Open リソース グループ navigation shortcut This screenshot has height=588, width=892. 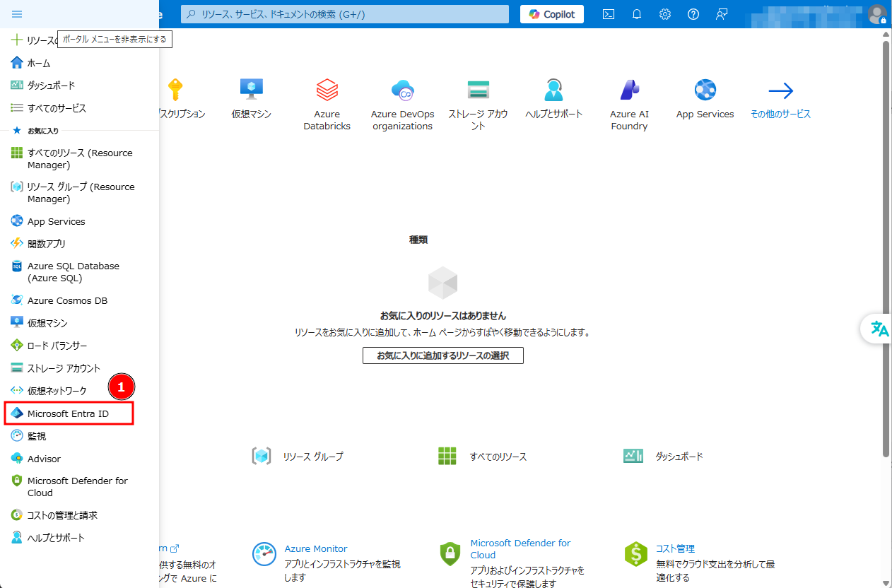(x=298, y=457)
